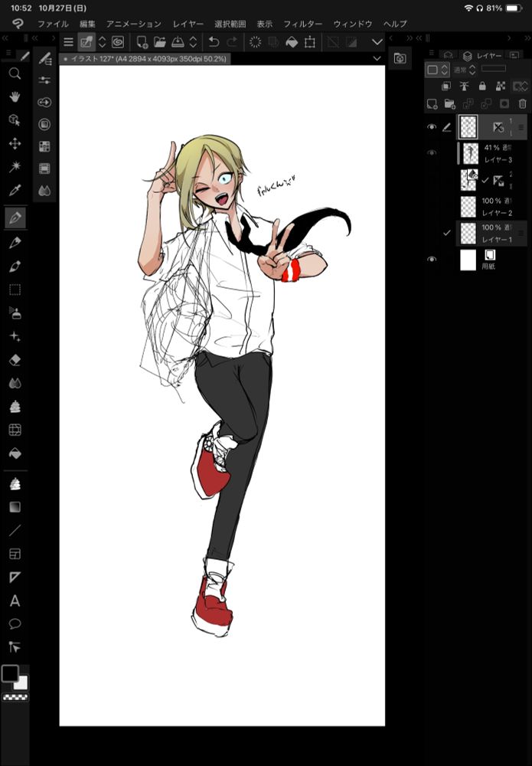This screenshot has height=766, width=532.
Task: Open the フィルター menu
Action: (303, 24)
